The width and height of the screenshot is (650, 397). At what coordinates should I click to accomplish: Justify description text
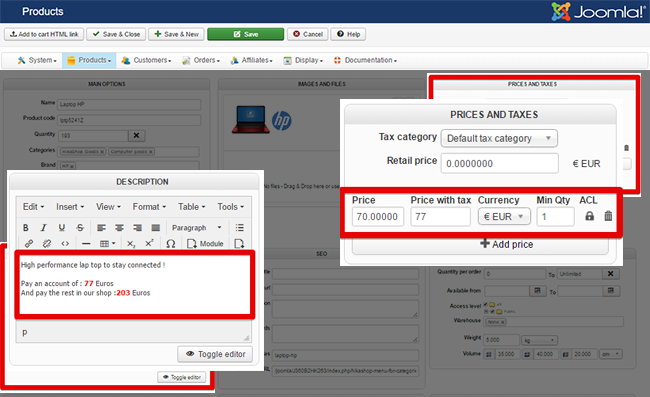(155, 228)
